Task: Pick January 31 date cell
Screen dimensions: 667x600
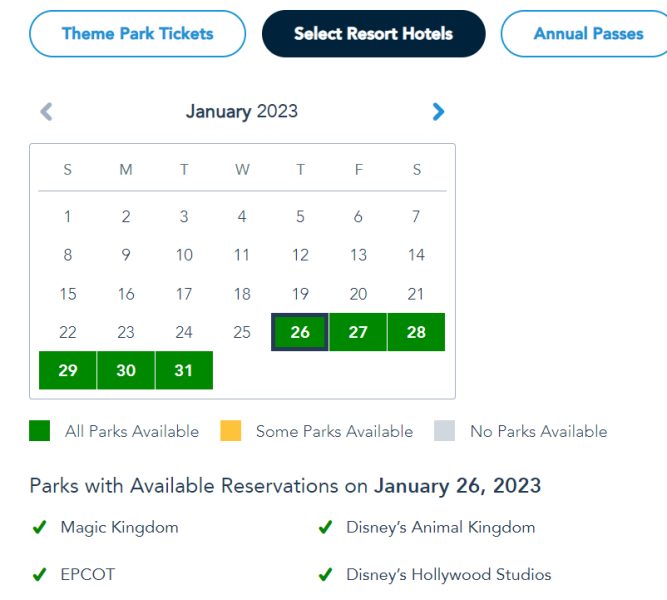Action: (x=184, y=370)
